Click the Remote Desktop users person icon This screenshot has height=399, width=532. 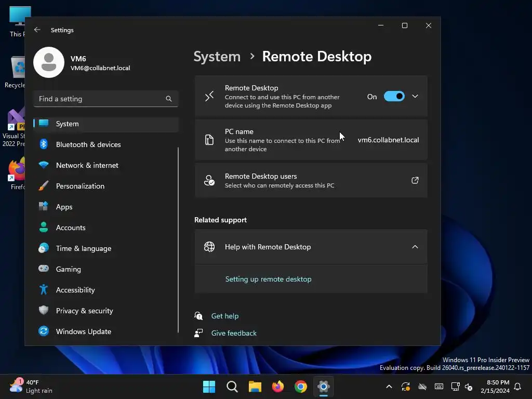(x=209, y=180)
